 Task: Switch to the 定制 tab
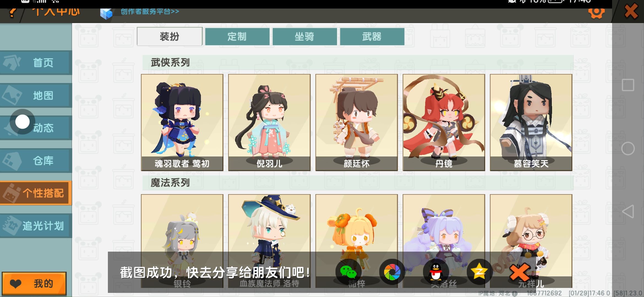pos(237,37)
